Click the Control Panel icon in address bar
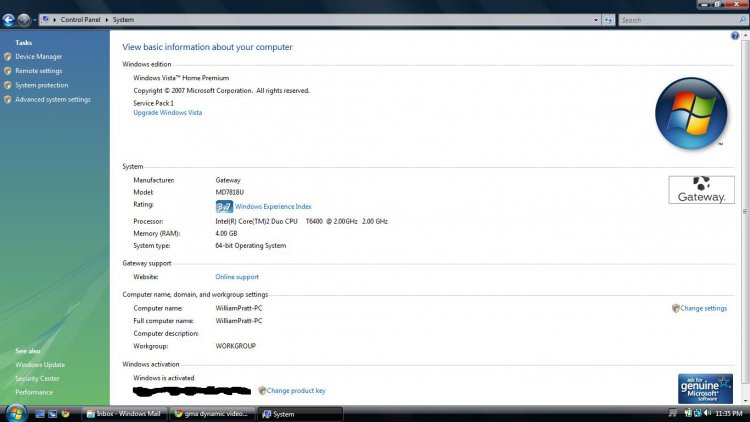The height and width of the screenshot is (422, 750). (x=45, y=20)
